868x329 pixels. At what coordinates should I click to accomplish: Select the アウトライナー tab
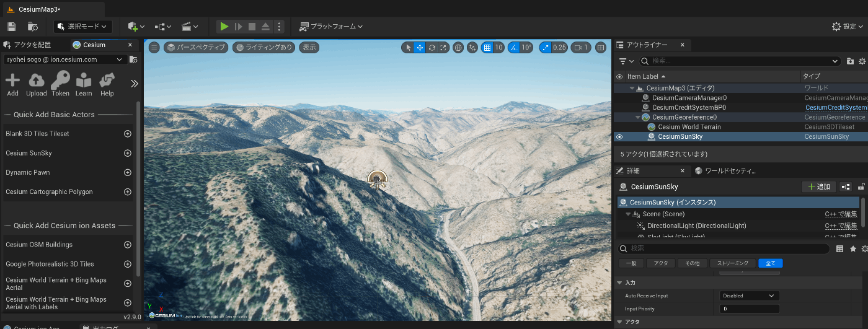[x=647, y=45]
